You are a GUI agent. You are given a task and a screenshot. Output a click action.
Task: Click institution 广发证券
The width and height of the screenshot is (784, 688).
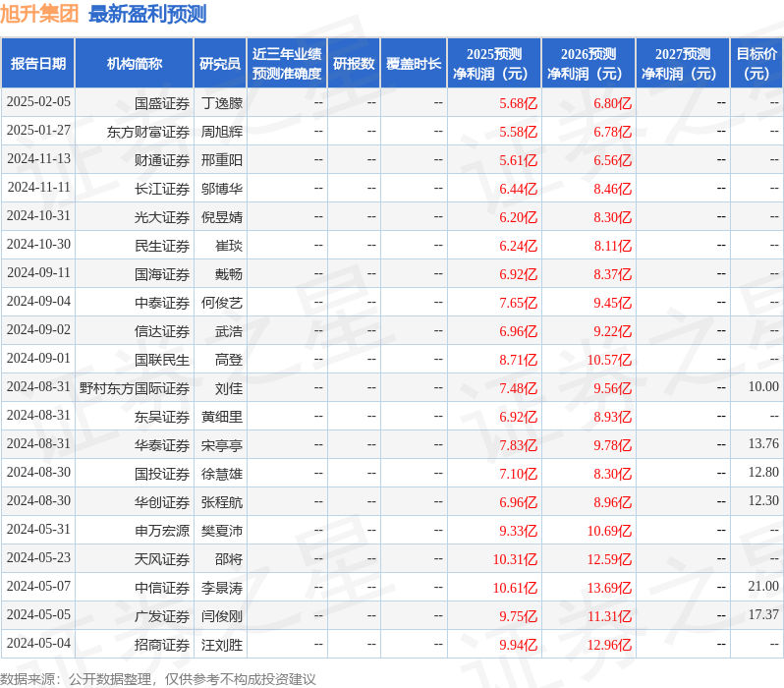point(162,617)
